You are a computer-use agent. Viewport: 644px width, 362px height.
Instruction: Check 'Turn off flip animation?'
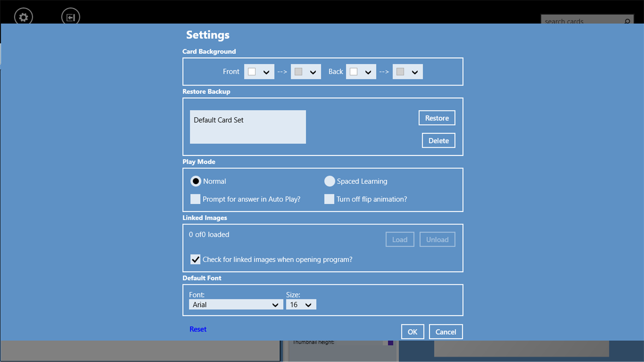click(329, 199)
